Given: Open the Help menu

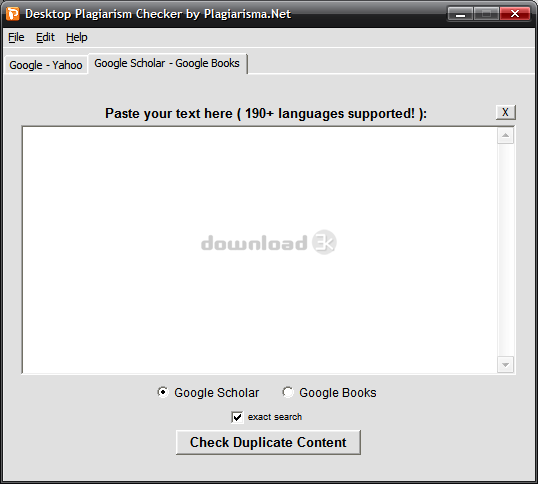Looking at the screenshot, I should [77, 37].
